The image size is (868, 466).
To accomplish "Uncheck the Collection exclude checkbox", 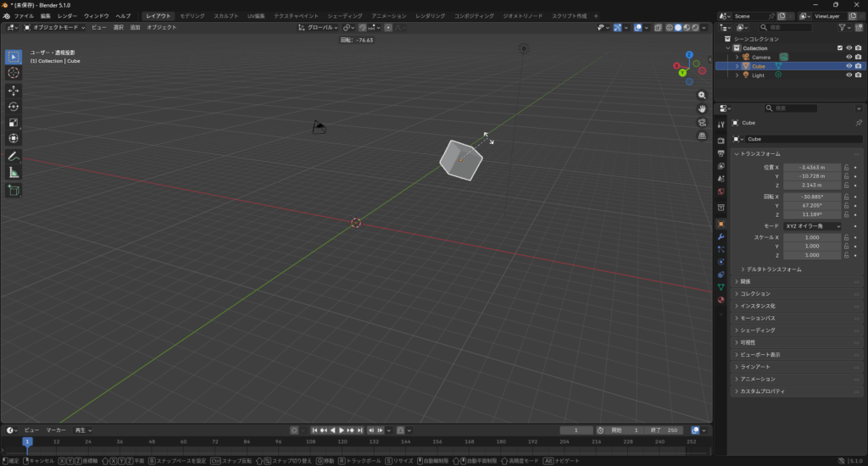I will coord(840,48).
